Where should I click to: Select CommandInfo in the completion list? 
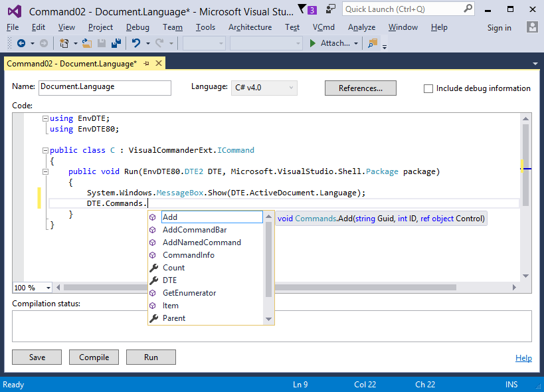click(189, 255)
